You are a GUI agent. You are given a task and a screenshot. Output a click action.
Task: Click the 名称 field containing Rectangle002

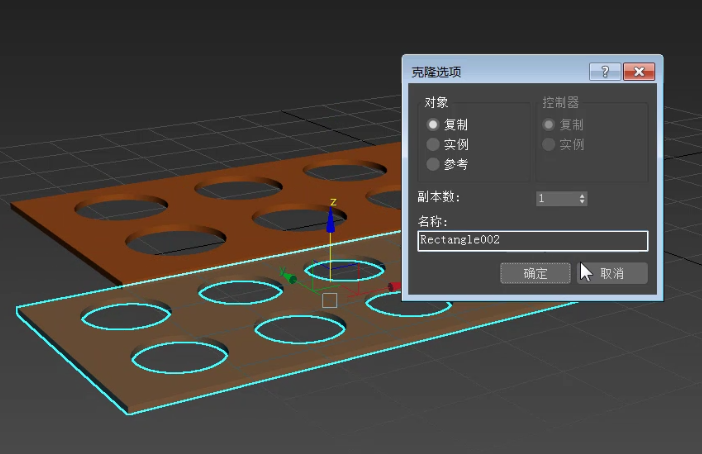tap(532, 241)
